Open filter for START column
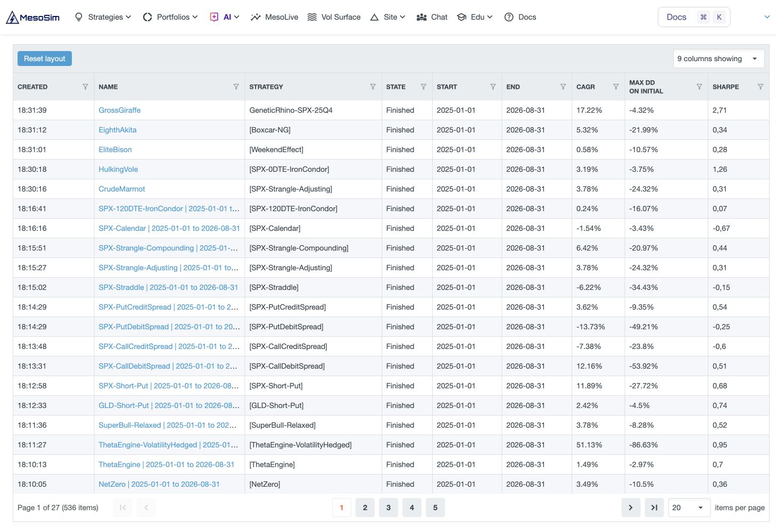 pyautogui.click(x=493, y=87)
